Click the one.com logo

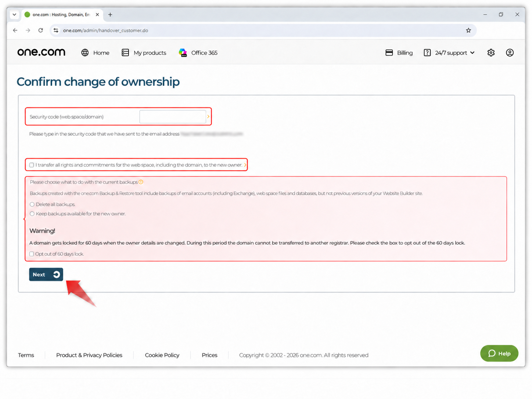point(41,52)
